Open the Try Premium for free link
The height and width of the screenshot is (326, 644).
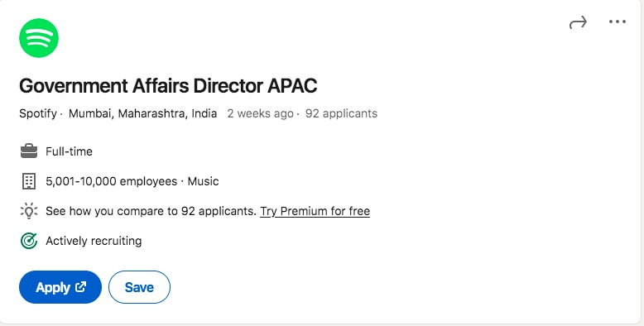click(x=315, y=211)
